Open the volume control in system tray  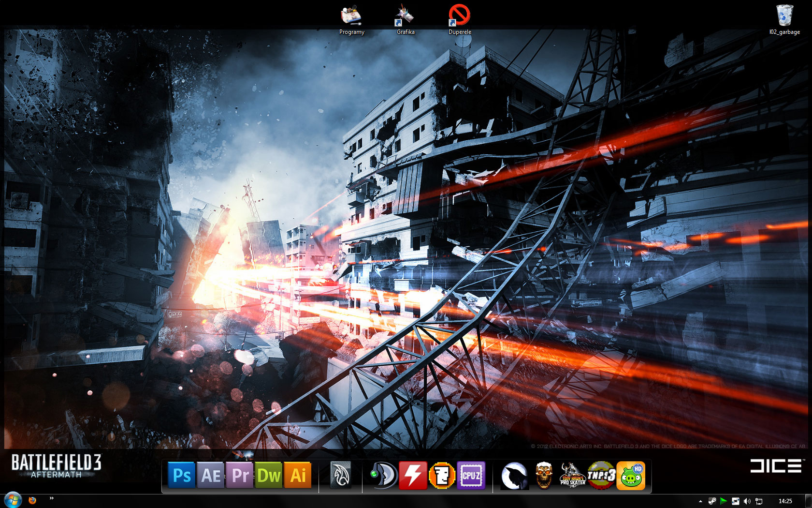[747, 501]
